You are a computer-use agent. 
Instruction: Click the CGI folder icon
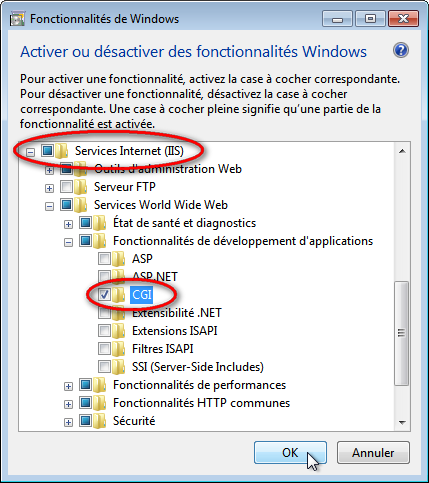(119, 295)
